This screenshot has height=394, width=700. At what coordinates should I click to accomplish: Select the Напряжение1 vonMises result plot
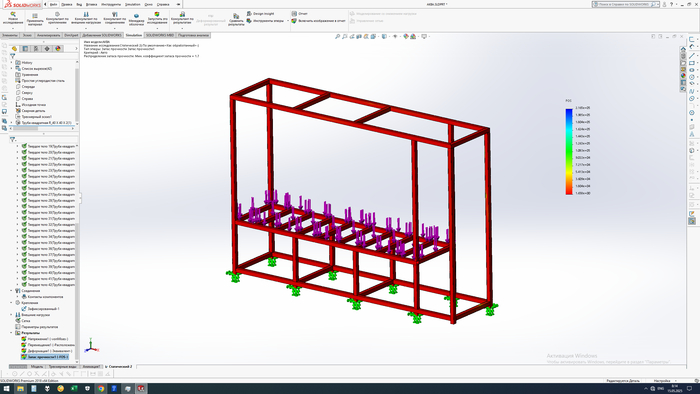point(47,339)
